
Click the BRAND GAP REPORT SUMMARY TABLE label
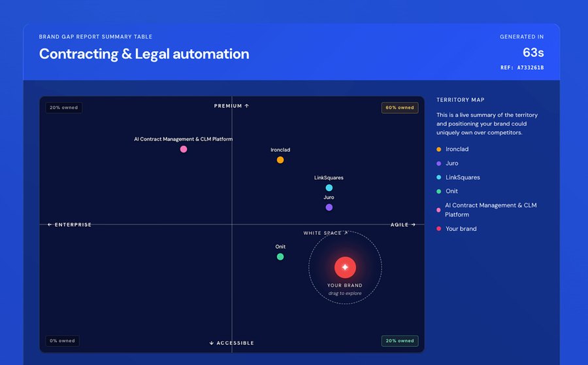pos(95,37)
